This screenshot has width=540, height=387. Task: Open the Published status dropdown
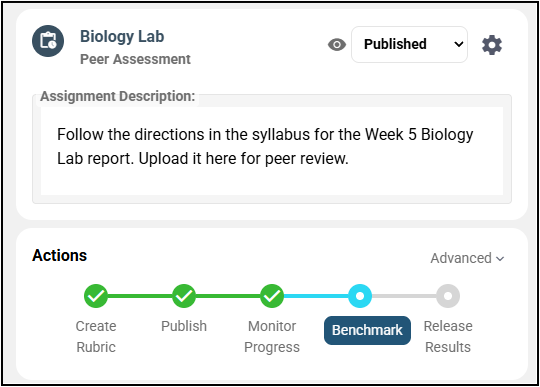tap(409, 44)
